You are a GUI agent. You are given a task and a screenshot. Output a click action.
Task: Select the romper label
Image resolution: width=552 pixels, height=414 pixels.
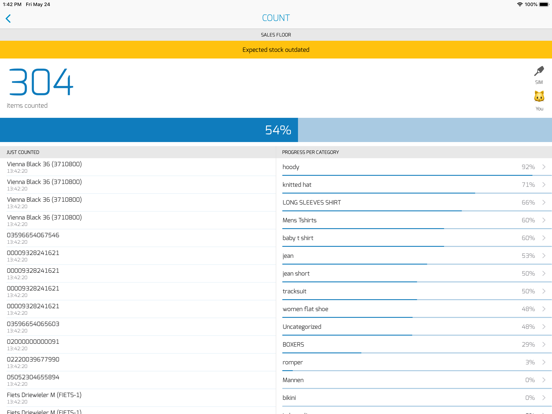(293, 362)
